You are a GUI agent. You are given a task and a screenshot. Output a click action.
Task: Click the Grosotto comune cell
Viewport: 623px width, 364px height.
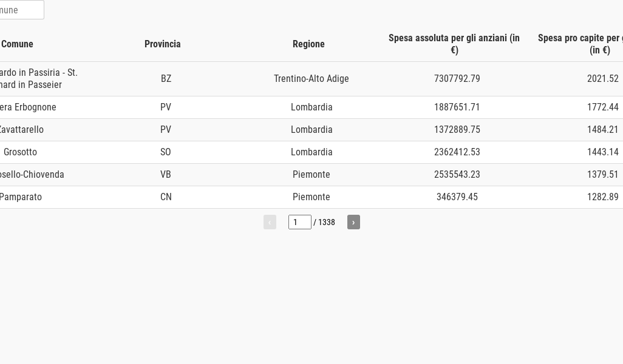(20, 152)
